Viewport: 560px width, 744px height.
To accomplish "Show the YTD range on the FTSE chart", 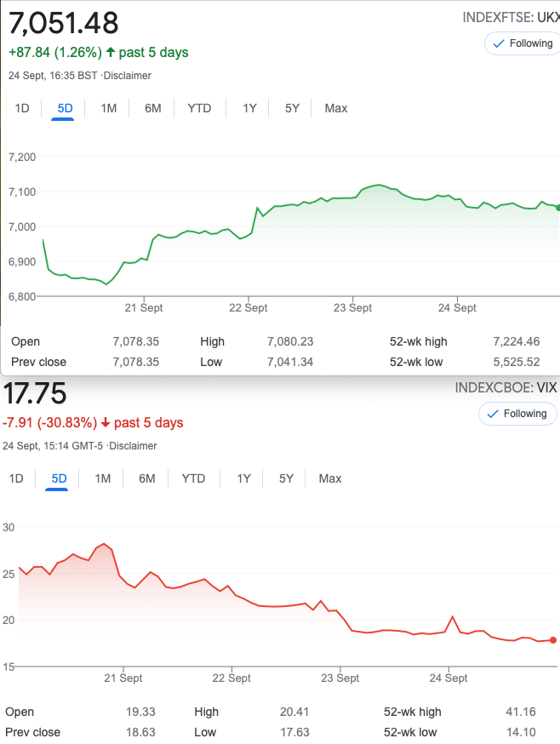I will click(199, 108).
